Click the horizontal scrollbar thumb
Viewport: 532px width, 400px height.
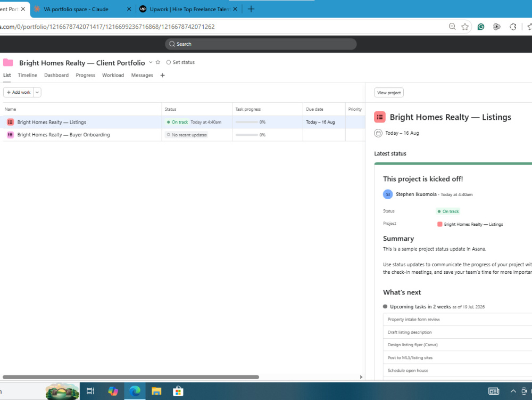(131, 377)
